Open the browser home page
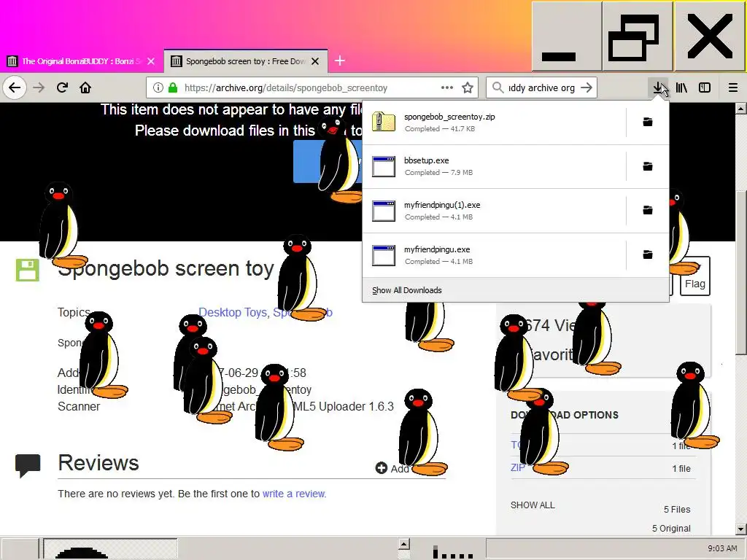This screenshot has height=560, width=747. pyautogui.click(x=85, y=87)
